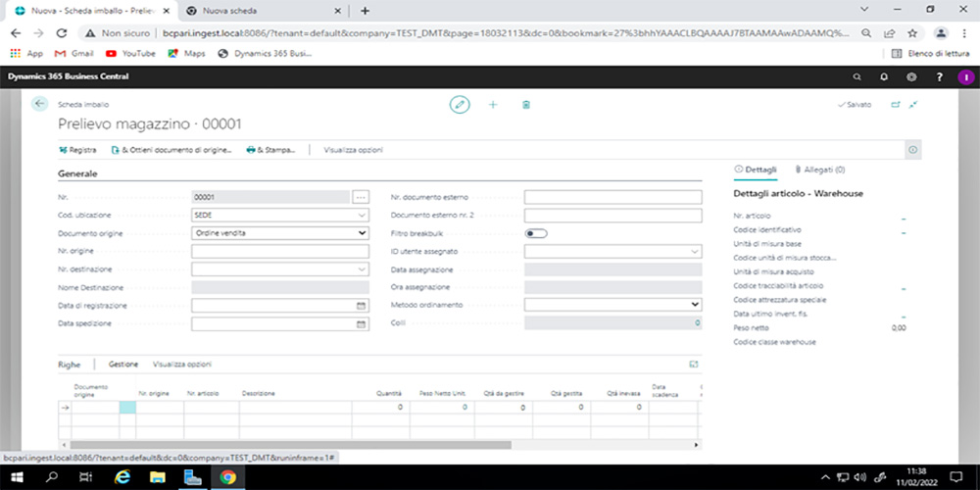
Task: Click the help question mark icon
Action: pos(939,76)
